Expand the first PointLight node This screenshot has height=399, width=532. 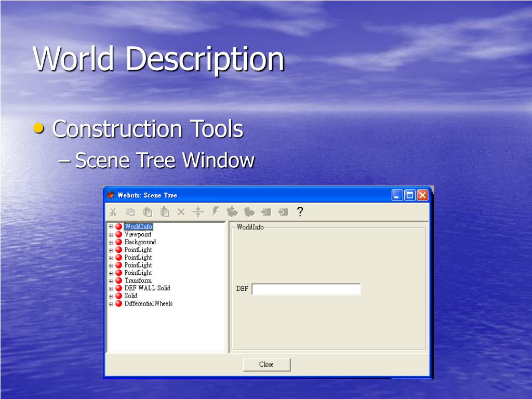(x=111, y=250)
